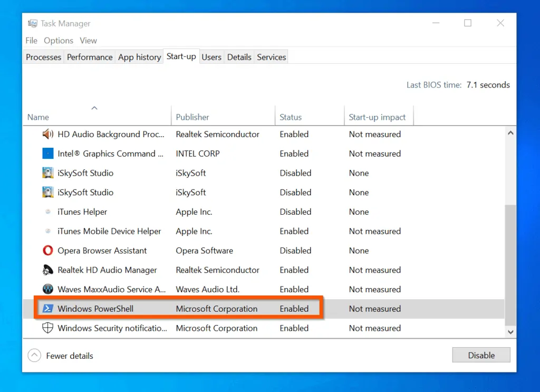Switch to the Performance tab
The width and height of the screenshot is (540, 392).
(x=90, y=57)
